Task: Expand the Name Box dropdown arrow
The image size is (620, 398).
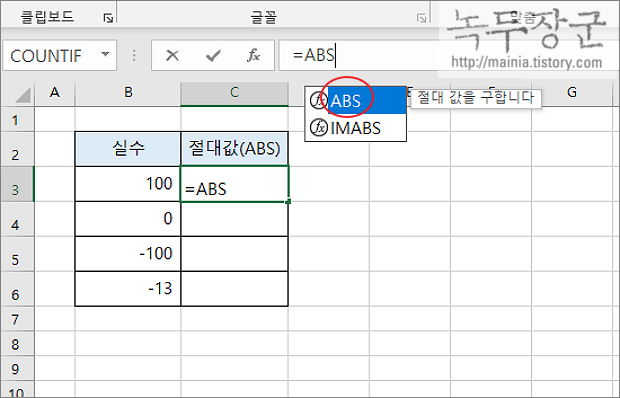Action: (105, 55)
